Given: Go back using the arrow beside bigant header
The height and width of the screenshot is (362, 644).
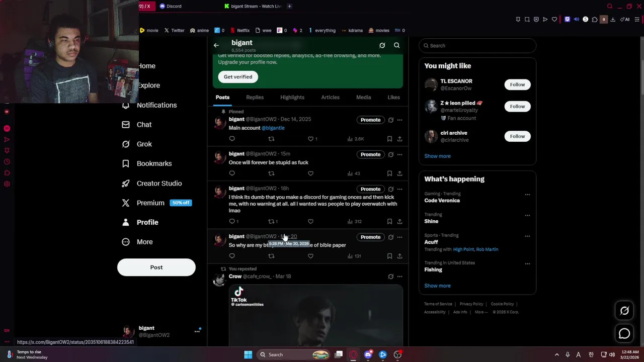Looking at the screenshot, I should click(x=216, y=45).
